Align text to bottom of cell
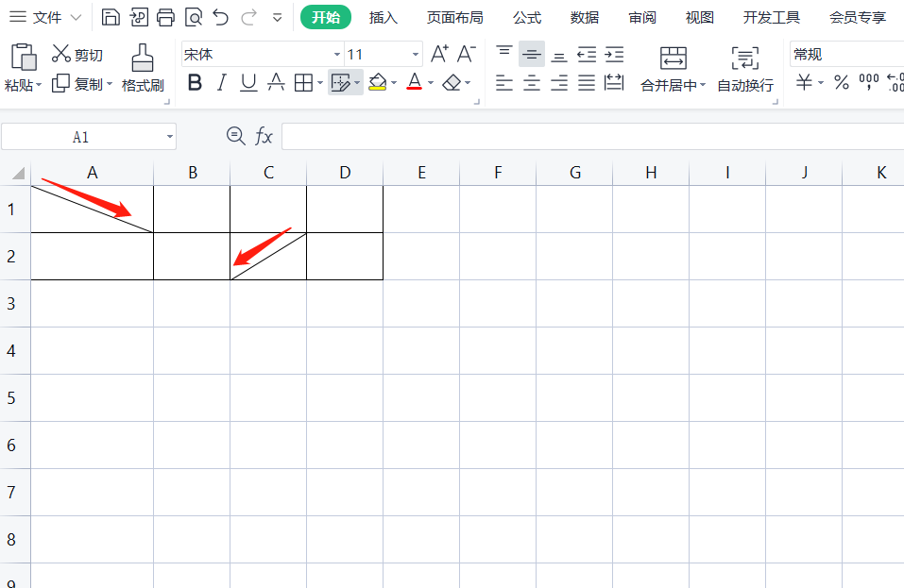Viewport: 904px width, 588px height. pos(558,56)
